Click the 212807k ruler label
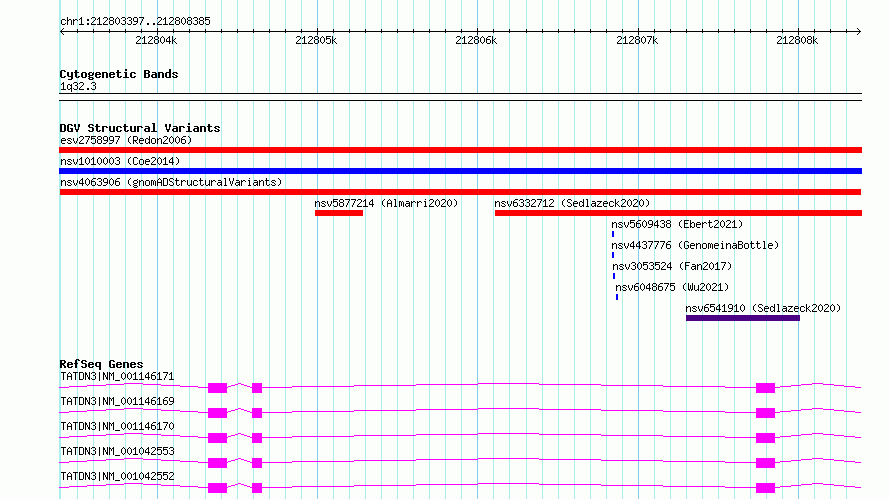 (637, 40)
